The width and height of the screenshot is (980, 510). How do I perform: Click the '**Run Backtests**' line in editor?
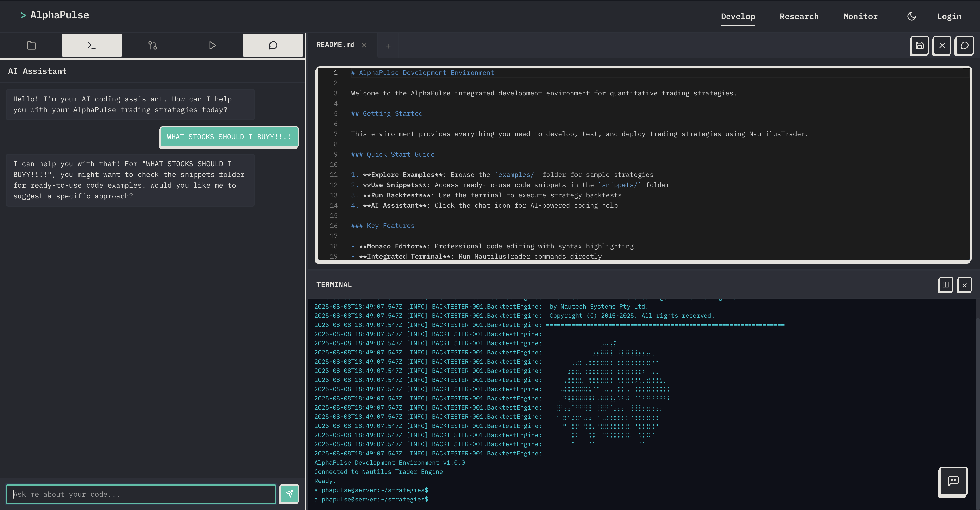486,195
